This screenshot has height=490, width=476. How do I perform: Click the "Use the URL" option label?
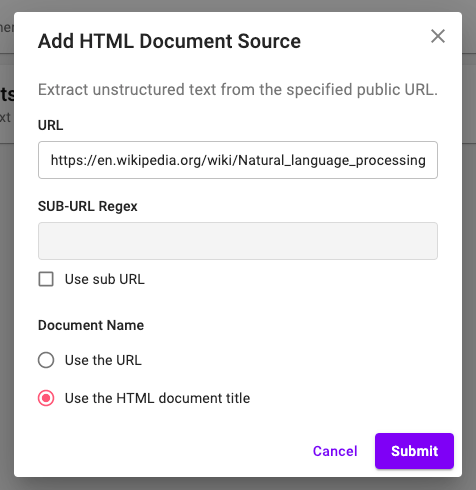(103, 360)
